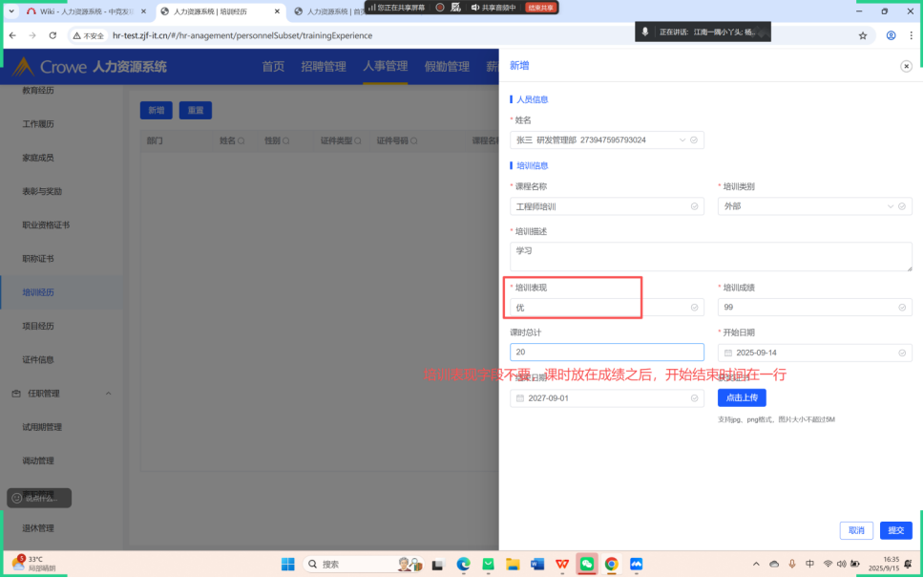Click the record button in the sharing toolbar

(x=440, y=8)
